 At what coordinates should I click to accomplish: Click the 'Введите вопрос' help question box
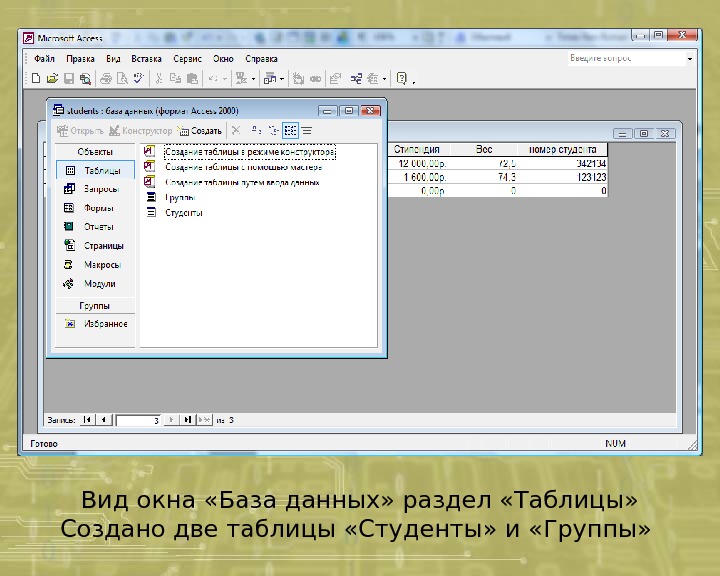click(x=627, y=58)
